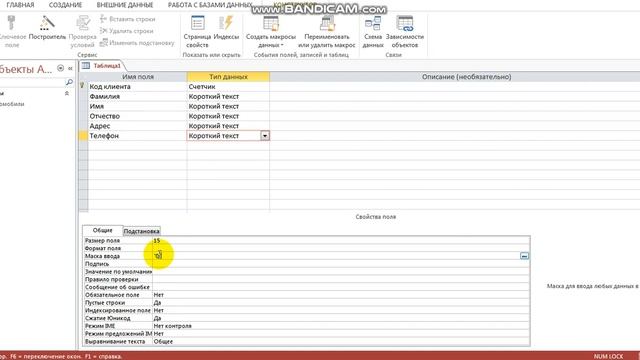Image resolution: width=640 pixels, height=360 pixels.
Task: Open the Зависимости объектов icon
Action: 404,32
